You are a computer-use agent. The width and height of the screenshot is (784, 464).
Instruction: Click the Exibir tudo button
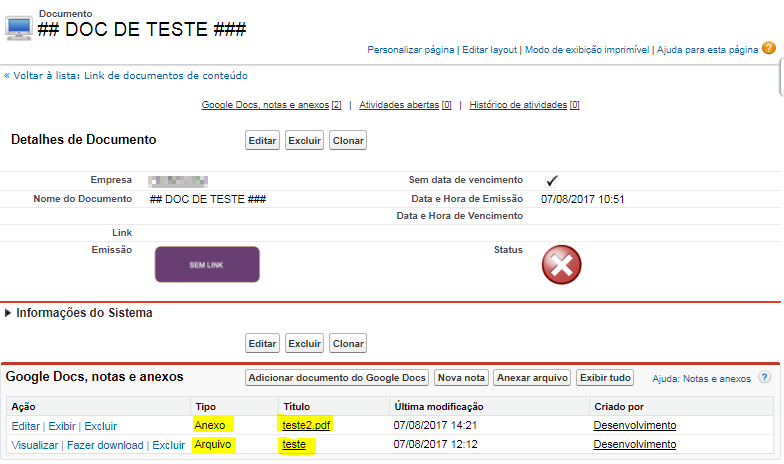tap(605, 378)
